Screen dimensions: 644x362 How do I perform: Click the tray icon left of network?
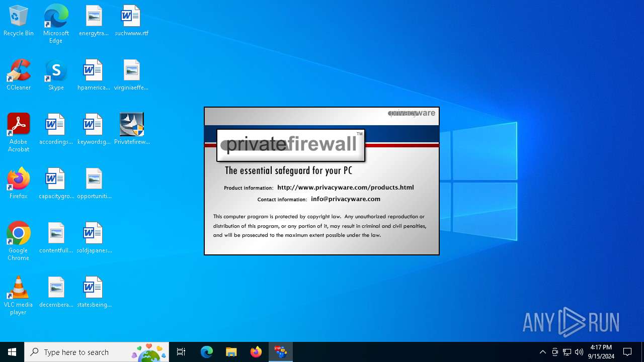tap(555, 352)
